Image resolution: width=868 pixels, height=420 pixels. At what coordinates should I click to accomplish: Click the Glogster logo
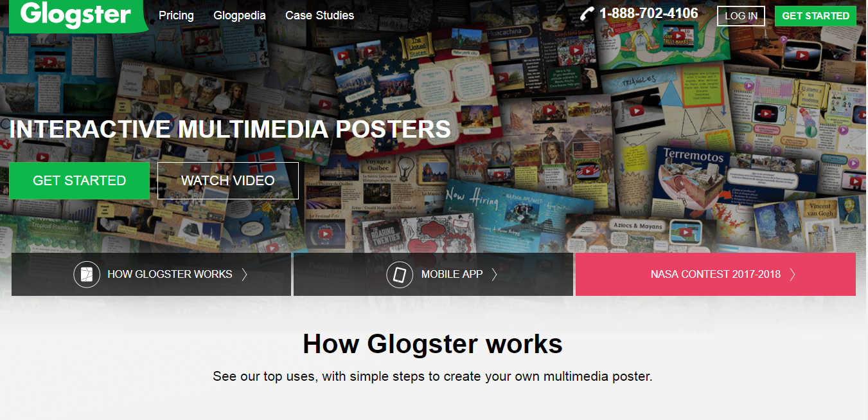pyautogui.click(x=78, y=15)
